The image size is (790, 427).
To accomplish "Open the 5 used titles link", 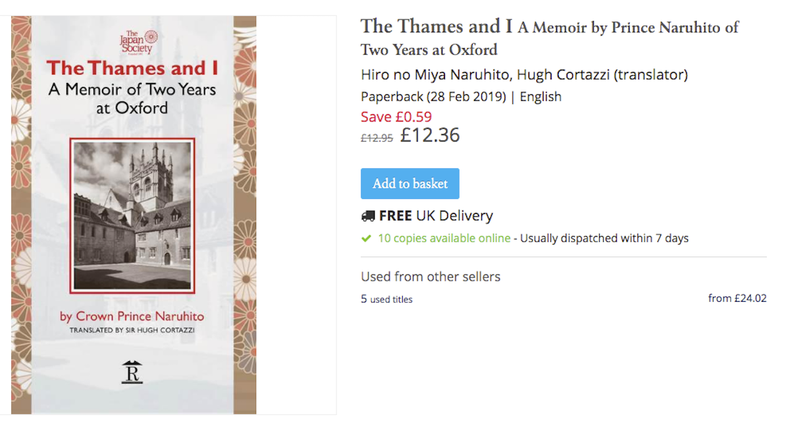I will pos(386,299).
